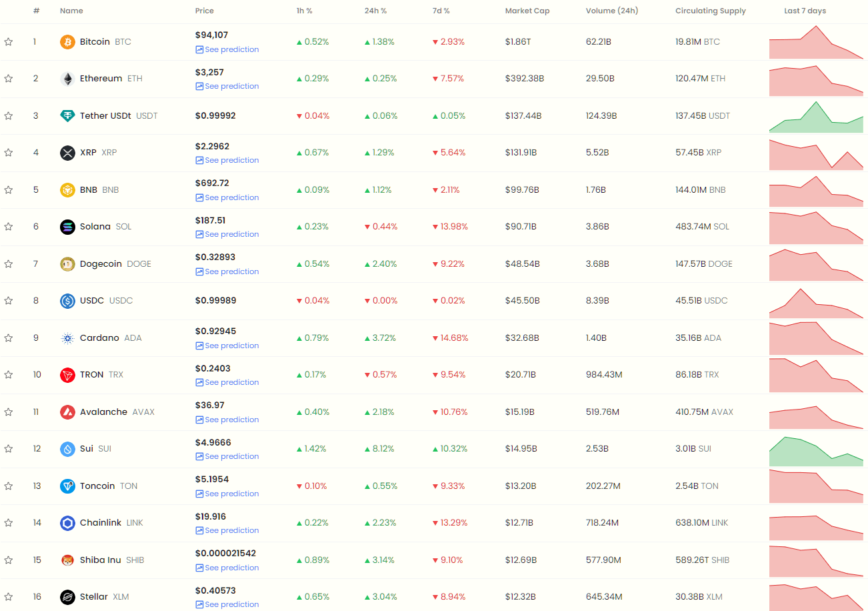Click XRP's See prediction chart icon

[x=199, y=160]
